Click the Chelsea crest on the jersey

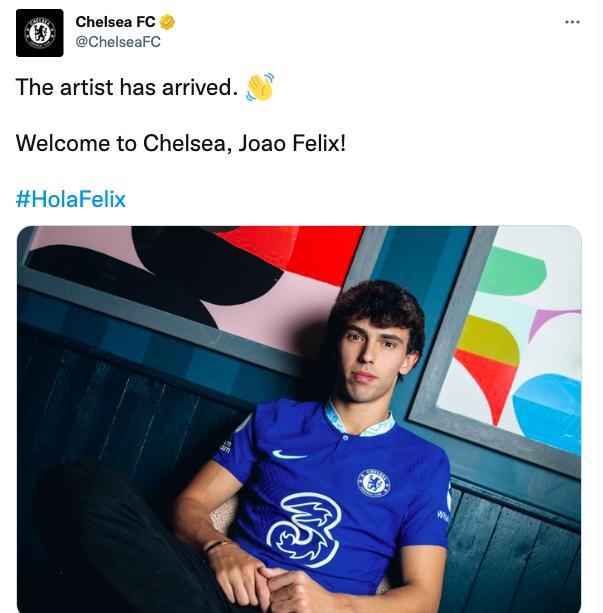point(374,482)
